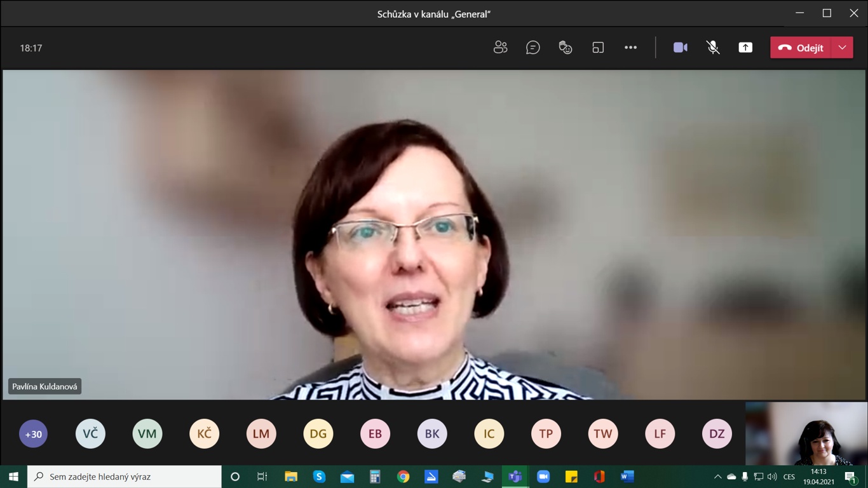Turn the camera off
The width and height of the screenshot is (868, 488).
(x=680, y=48)
